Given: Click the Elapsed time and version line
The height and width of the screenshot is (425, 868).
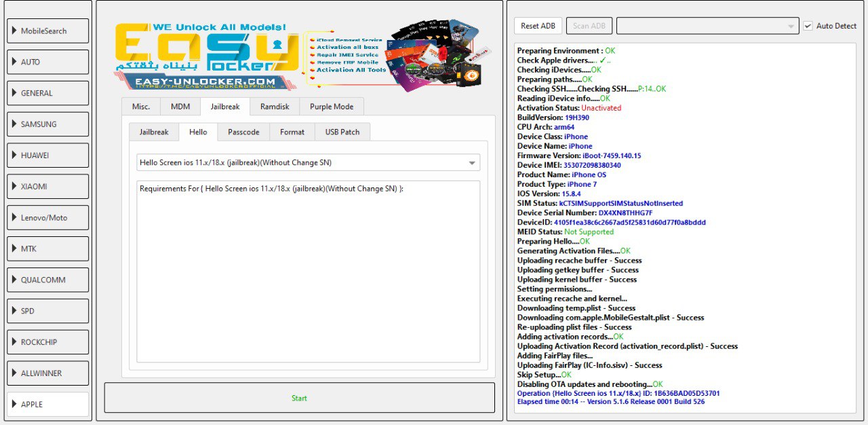Looking at the screenshot, I should 610,401.
